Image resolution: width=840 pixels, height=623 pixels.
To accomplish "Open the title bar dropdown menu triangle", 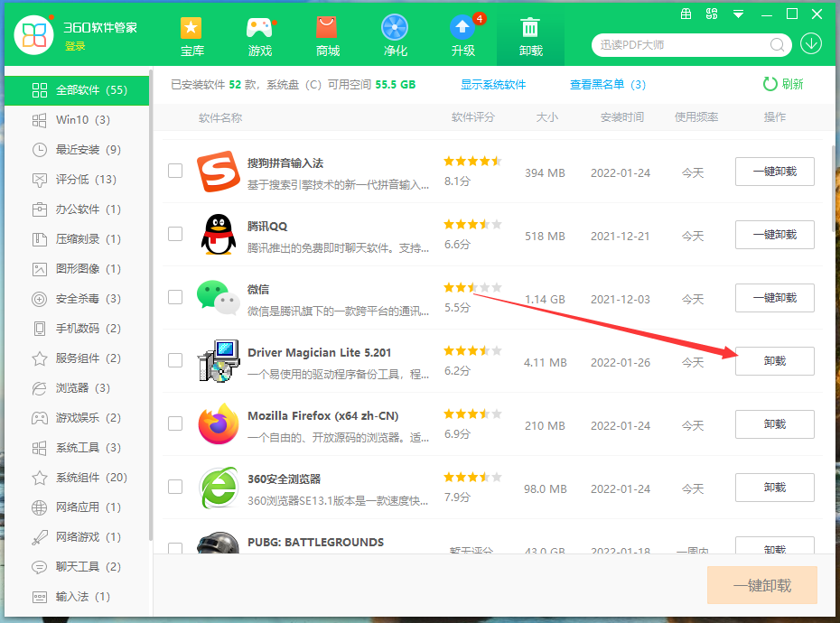I will click(x=738, y=14).
